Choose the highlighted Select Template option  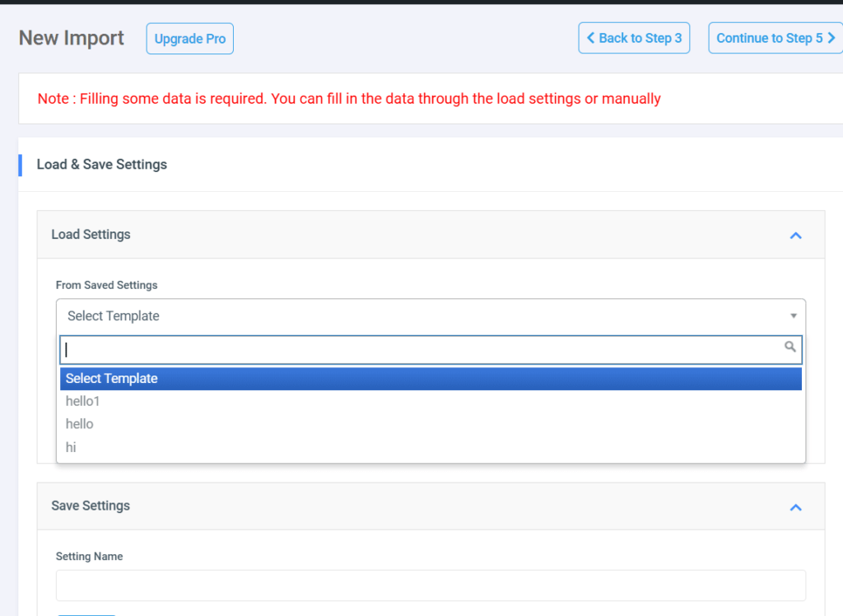431,379
